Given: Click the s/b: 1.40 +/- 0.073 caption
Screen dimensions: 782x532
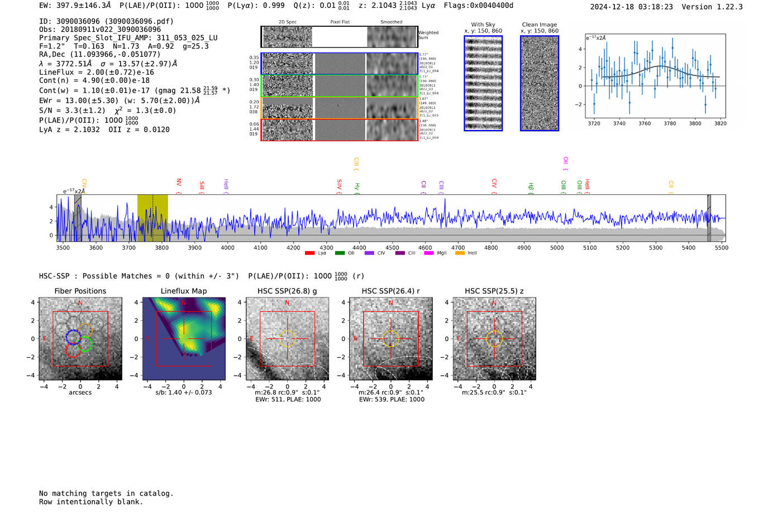Looking at the screenshot, I should pyautogui.click(x=184, y=392).
